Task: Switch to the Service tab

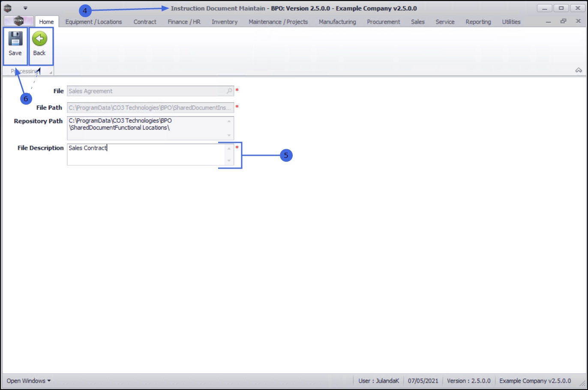Action: point(445,22)
